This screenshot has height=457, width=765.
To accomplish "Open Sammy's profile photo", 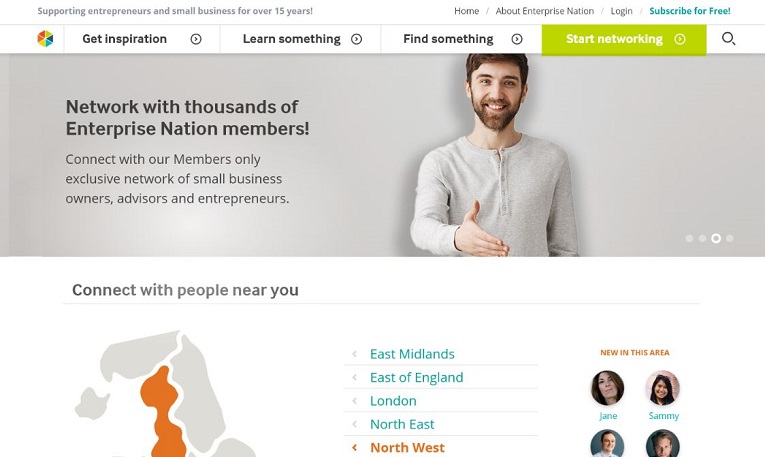I will pos(663,388).
